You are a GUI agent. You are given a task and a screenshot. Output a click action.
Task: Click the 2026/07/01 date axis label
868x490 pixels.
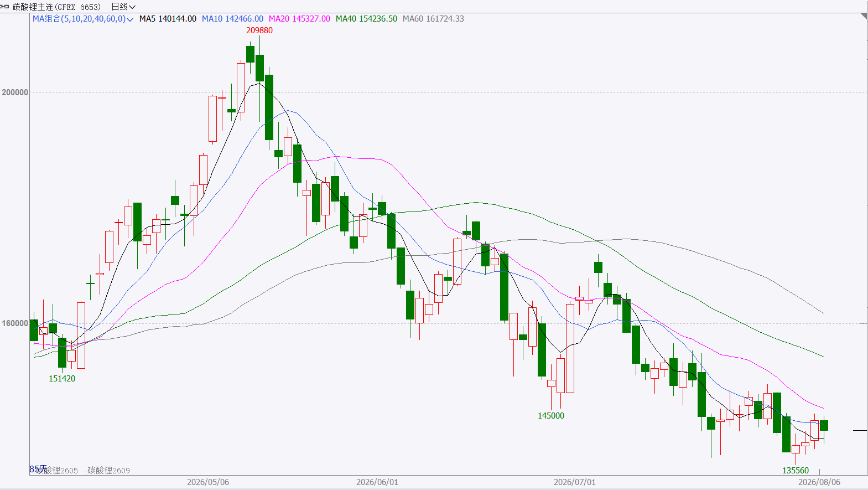click(x=575, y=482)
